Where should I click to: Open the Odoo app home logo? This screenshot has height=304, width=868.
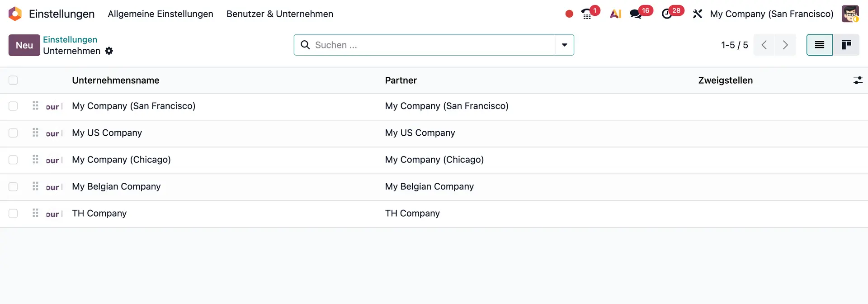(15, 14)
